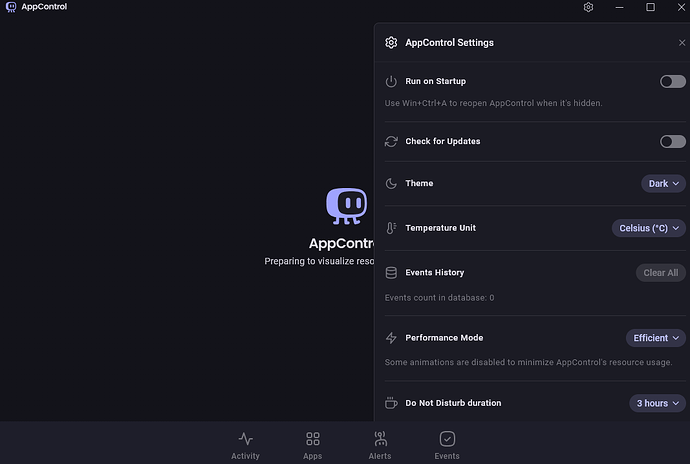This screenshot has width=690, height=464.
Task: Click the moon icon beside Theme
Action: [391, 184]
